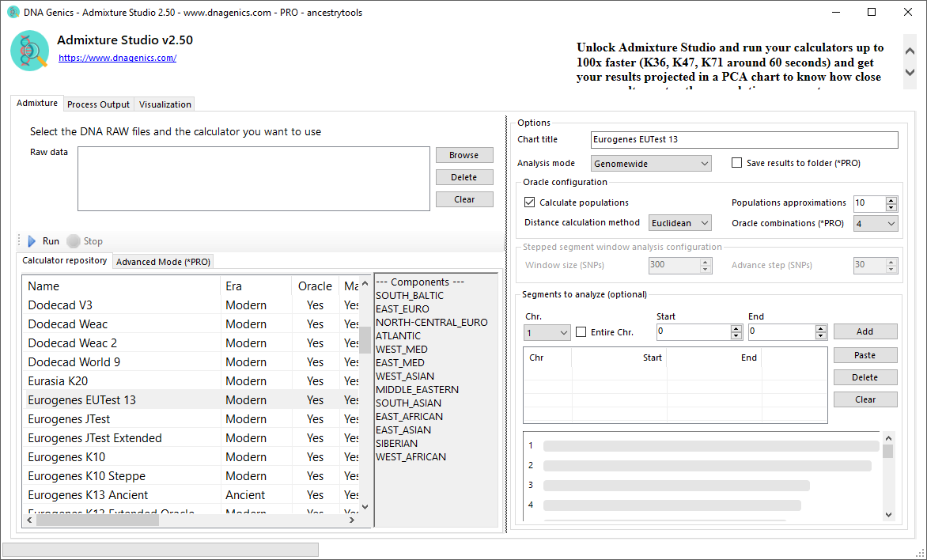Enable Save results to folder checkbox
This screenshot has height=560, width=927.
coord(736,163)
